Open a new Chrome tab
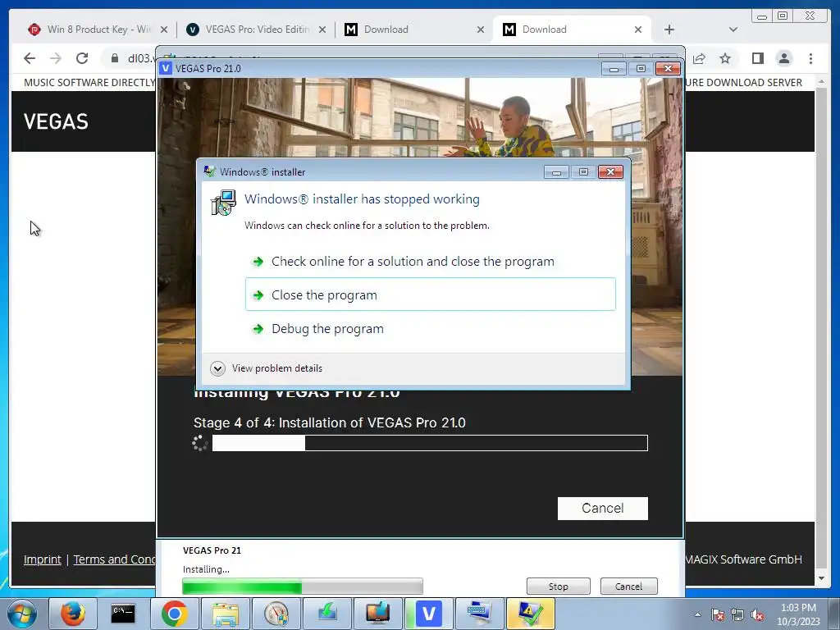The height and width of the screenshot is (630, 840). [669, 30]
